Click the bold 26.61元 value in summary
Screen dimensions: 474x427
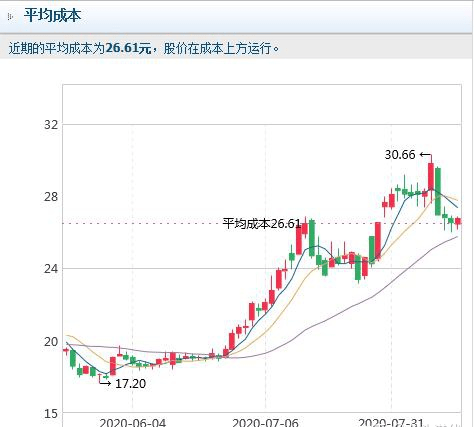[128, 49]
